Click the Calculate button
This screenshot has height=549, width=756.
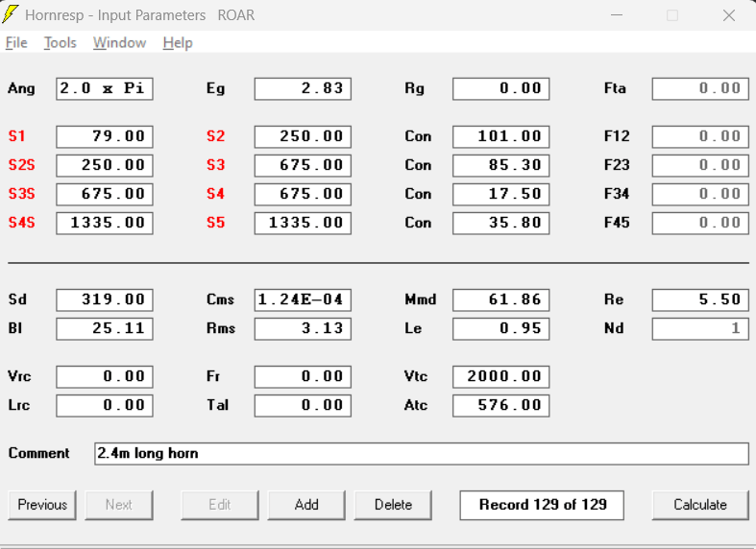(x=700, y=505)
